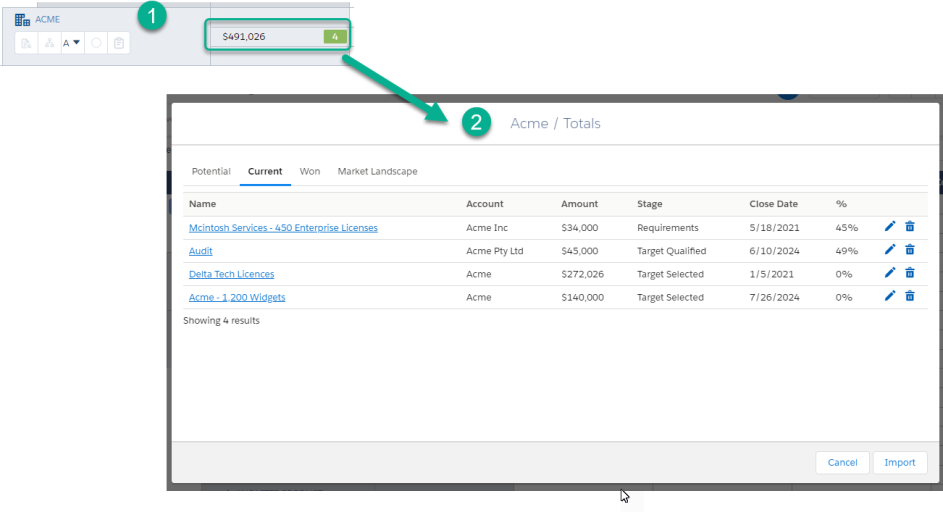
Task: Switch to the Potential tab
Action: click(x=211, y=172)
